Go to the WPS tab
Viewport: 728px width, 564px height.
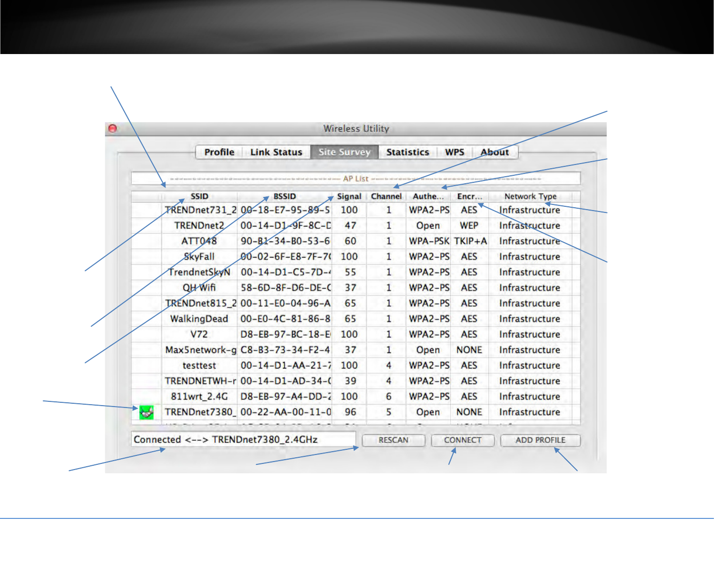454,152
